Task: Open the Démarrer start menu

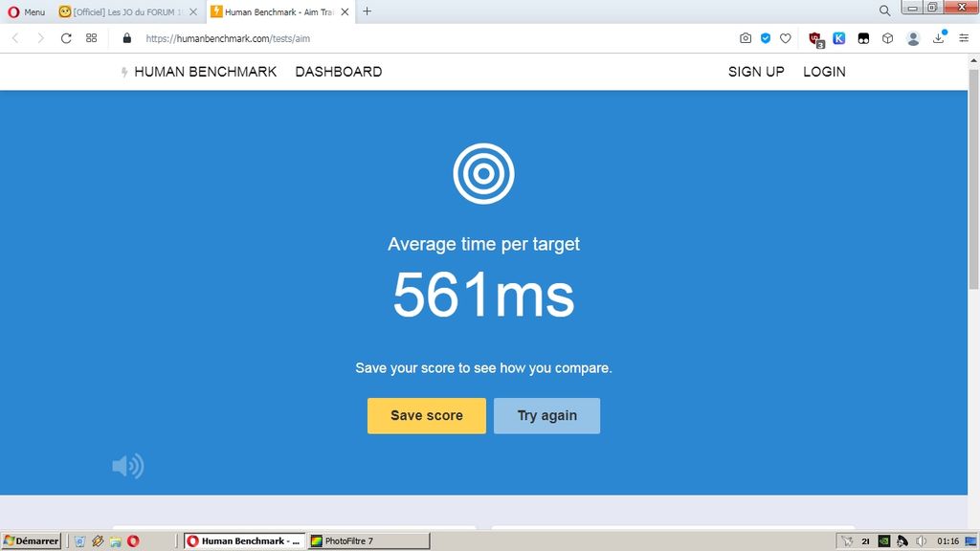Action: pos(32,541)
